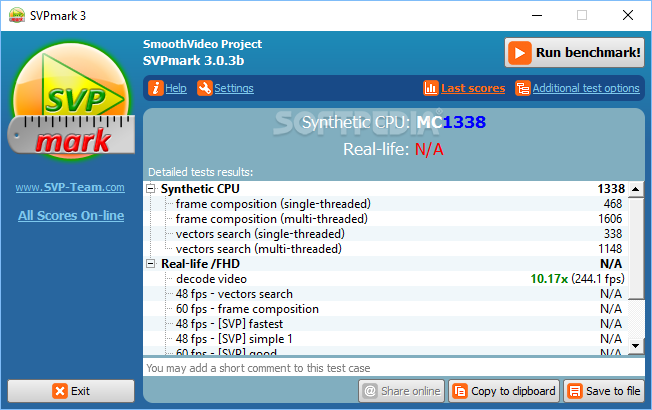The width and height of the screenshot is (652, 410).
Task: Open the Help link
Action: click(175, 88)
